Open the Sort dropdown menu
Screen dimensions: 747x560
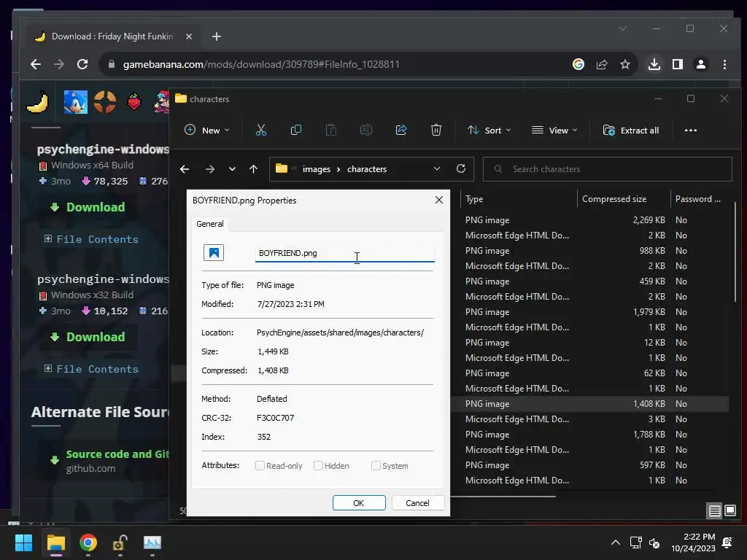[x=489, y=130]
